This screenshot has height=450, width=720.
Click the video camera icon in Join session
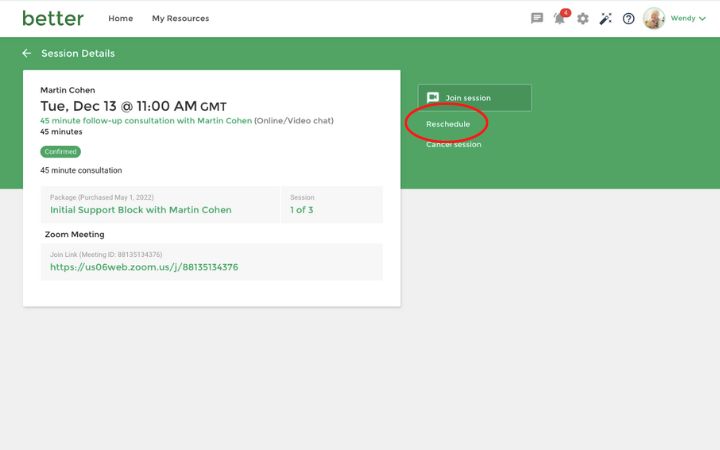pyautogui.click(x=433, y=97)
